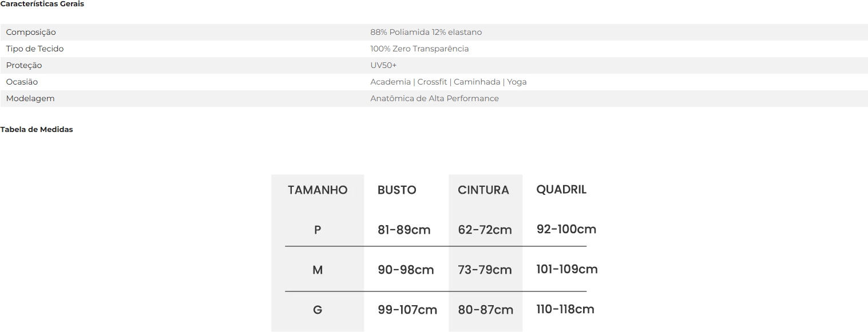The width and height of the screenshot is (868, 332).
Task: Select the Proteção row label
Action: tap(24, 66)
